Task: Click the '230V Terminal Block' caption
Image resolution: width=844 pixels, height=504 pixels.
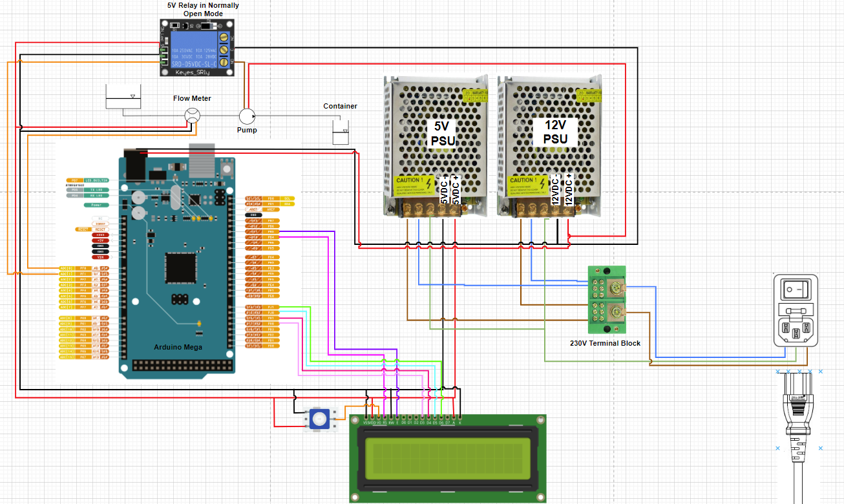Action: [606, 344]
